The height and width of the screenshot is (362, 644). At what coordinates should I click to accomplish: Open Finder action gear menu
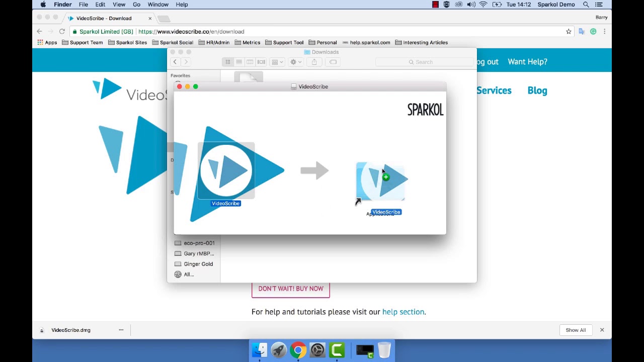[295, 62]
